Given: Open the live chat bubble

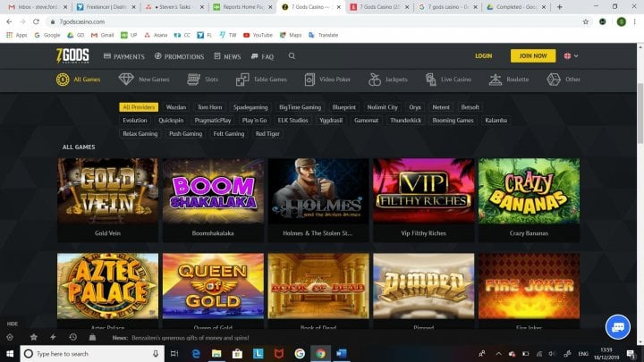Looking at the screenshot, I should tap(618, 326).
